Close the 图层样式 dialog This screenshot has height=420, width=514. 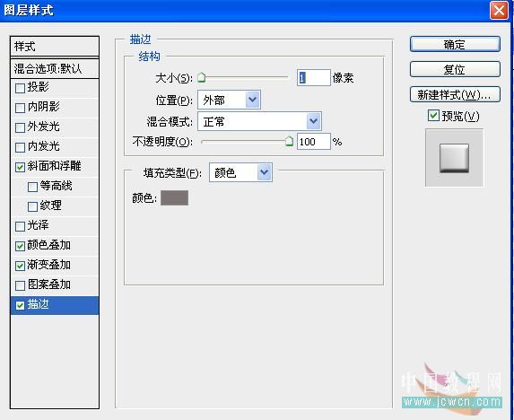click(499, 11)
